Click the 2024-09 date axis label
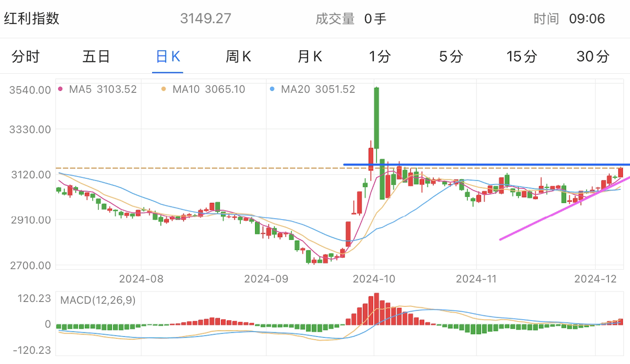 [266, 279]
